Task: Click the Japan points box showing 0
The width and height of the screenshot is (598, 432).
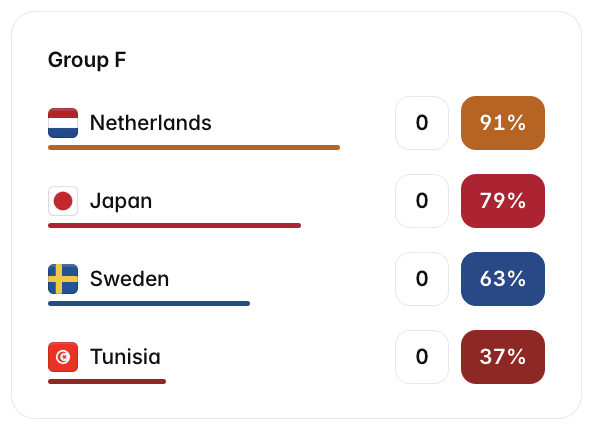Action: tap(422, 201)
